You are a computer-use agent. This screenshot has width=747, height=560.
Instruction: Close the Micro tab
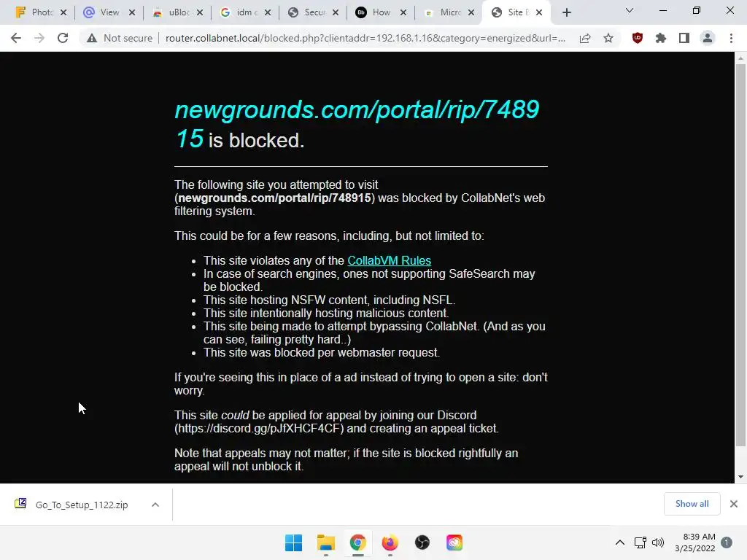[471, 12]
